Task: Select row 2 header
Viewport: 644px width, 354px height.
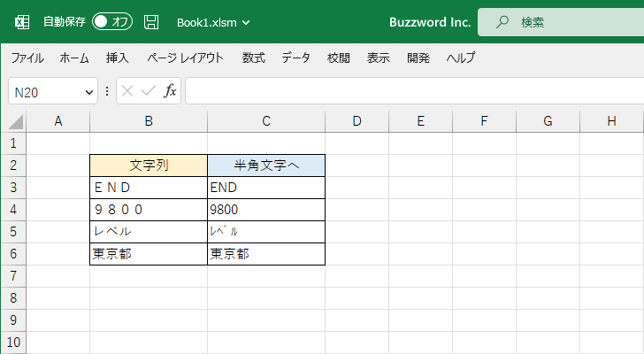Action: click(x=13, y=165)
